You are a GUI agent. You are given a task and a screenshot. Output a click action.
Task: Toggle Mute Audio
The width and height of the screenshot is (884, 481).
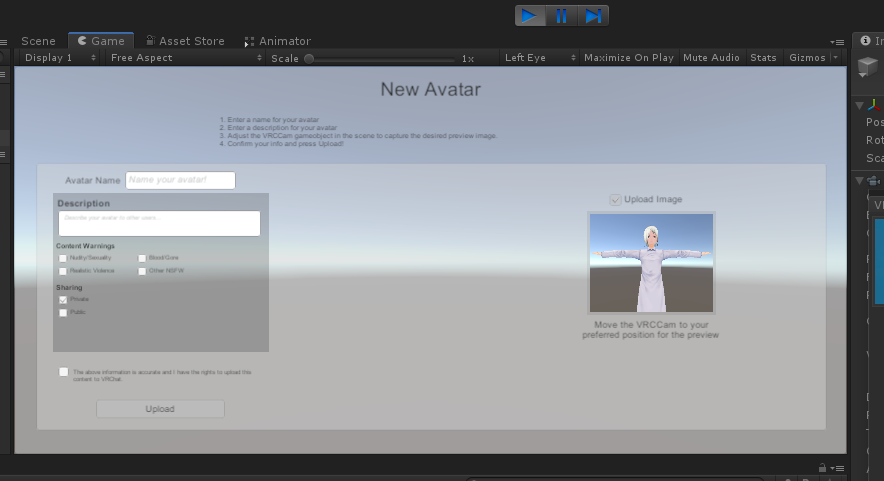point(711,58)
